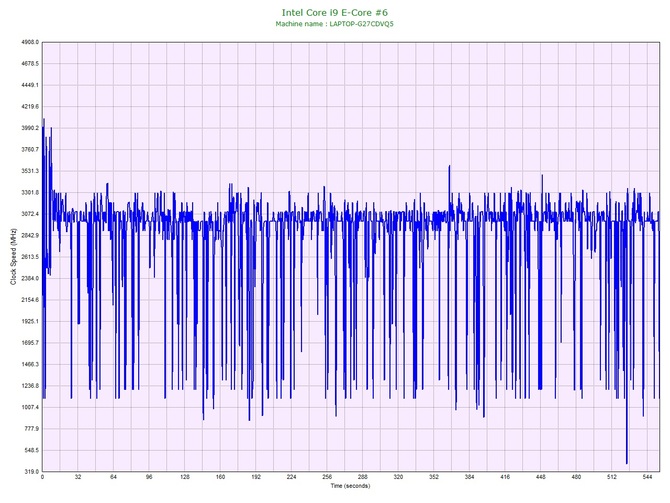This screenshot has height=503, width=670.
Task: Click the 224 seconds x-axis tick label
Action: 291,477
